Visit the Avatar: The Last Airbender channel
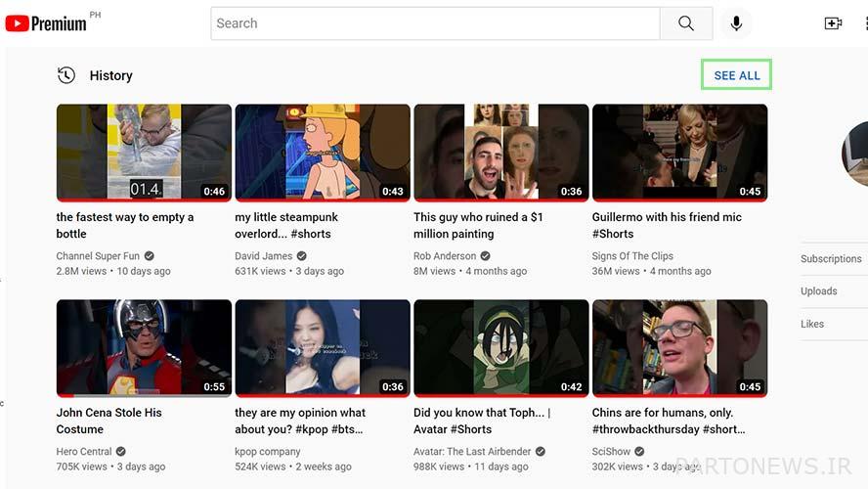868x489 pixels. pos(472,451)
